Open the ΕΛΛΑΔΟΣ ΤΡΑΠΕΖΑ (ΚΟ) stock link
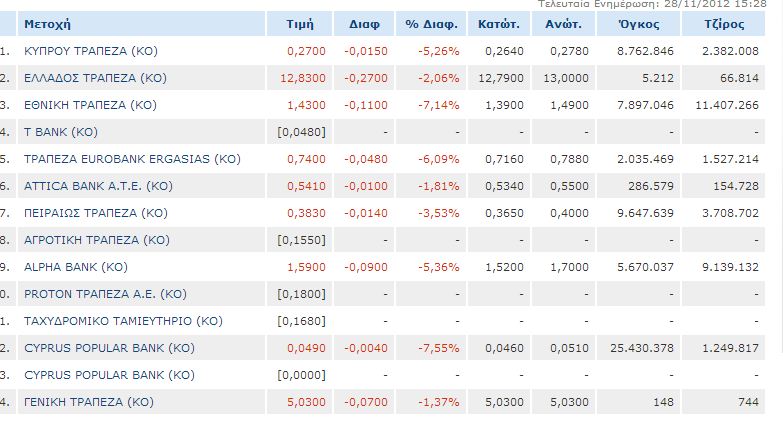Image resolution: width=783 pixels, height=433 pixels. pyautogui.click(x=95, y=78)
